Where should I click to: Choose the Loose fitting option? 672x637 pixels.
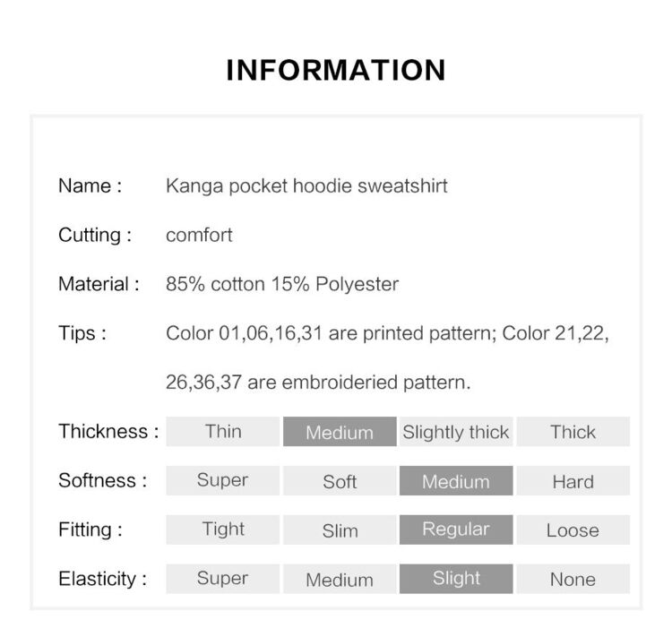pos(573,529)
